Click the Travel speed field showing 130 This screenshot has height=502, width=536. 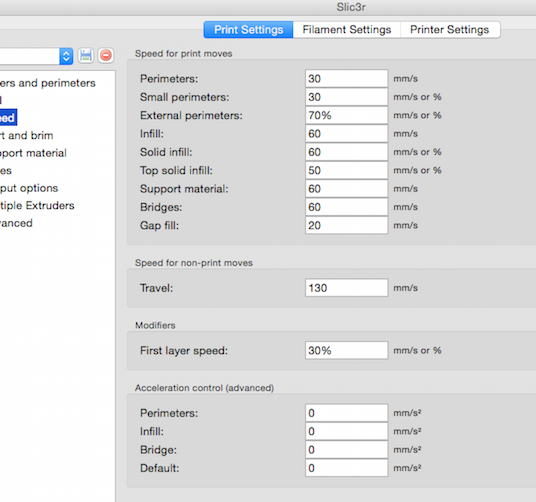[x=347, y=288]
